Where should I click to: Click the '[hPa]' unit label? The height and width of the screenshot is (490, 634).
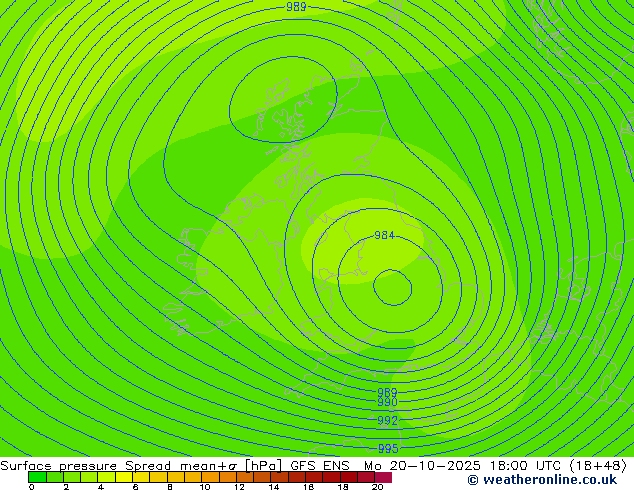pyautogui.click(x=263, y=466)
